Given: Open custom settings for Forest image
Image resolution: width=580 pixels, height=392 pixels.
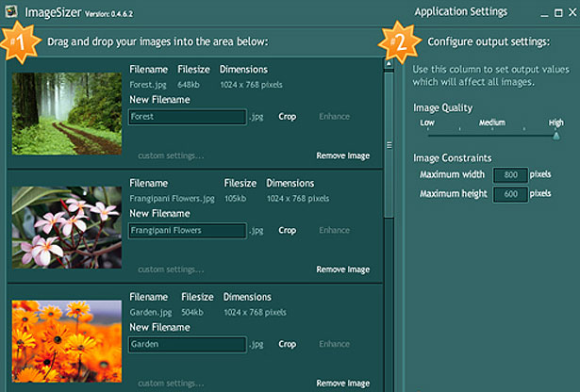Looking at the screenshot, I should pos(171,155).
